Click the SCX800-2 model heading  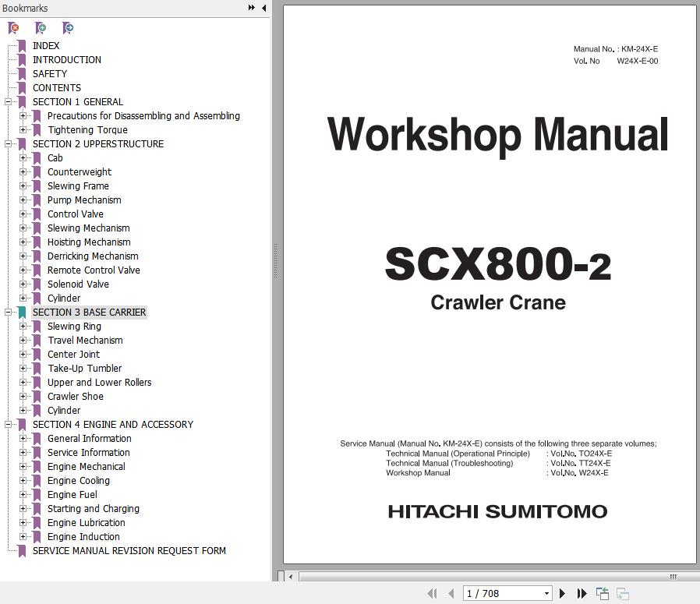[498, 264]
